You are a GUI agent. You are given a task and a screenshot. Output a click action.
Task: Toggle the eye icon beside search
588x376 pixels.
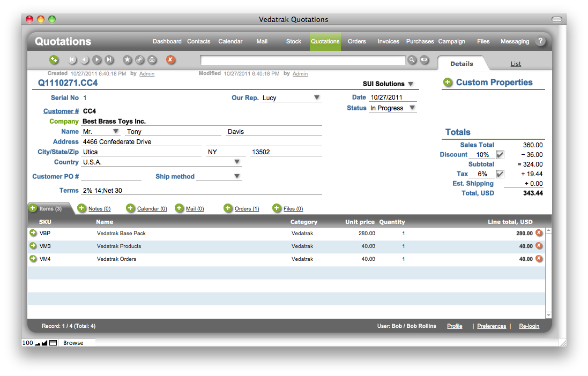coord(425,60)
